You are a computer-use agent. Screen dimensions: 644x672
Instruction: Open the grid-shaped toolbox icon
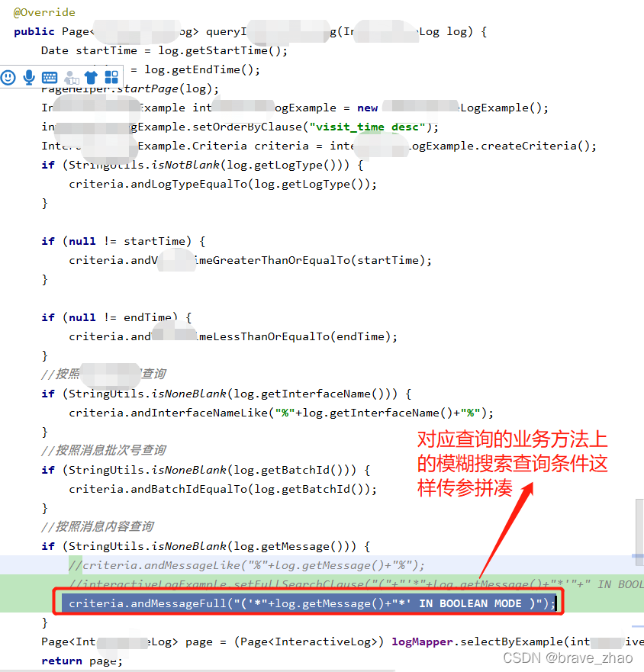coord(111,77)
